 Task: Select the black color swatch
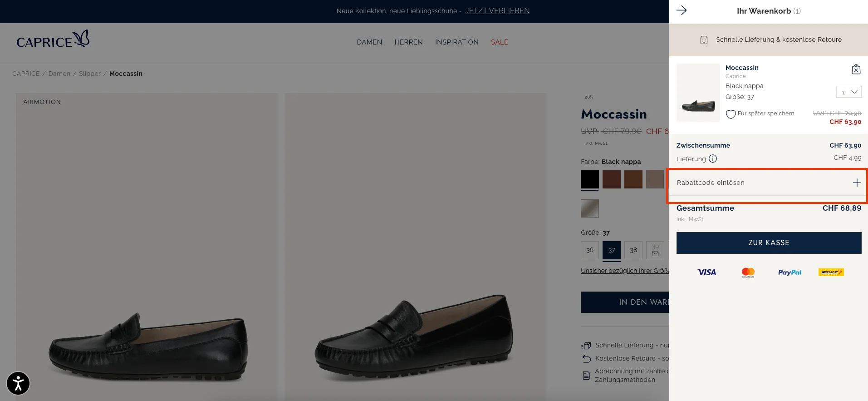pos(589,179)
